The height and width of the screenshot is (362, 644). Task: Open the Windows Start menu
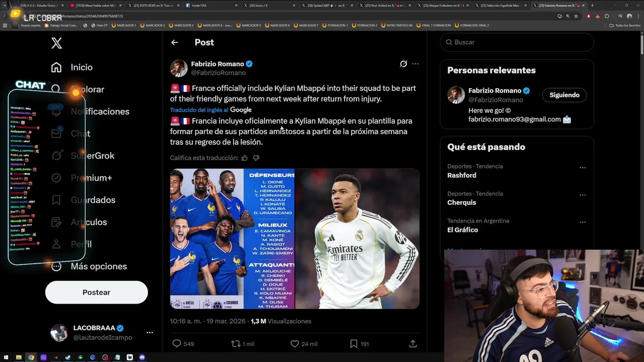click(x=6, y=357)
